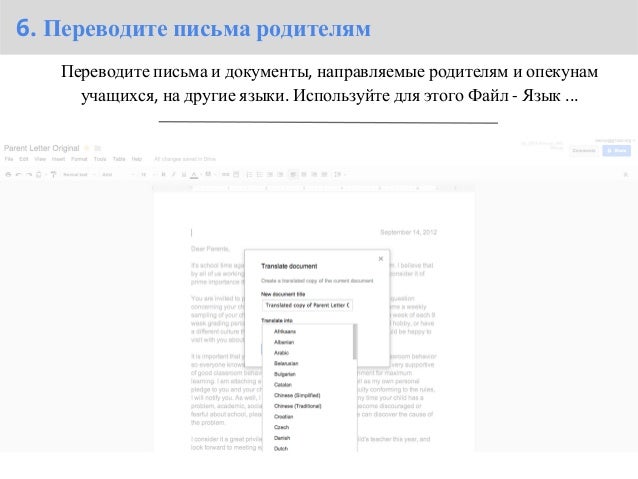
Task: Click the Insert link icon
Action: click(225, 175)
